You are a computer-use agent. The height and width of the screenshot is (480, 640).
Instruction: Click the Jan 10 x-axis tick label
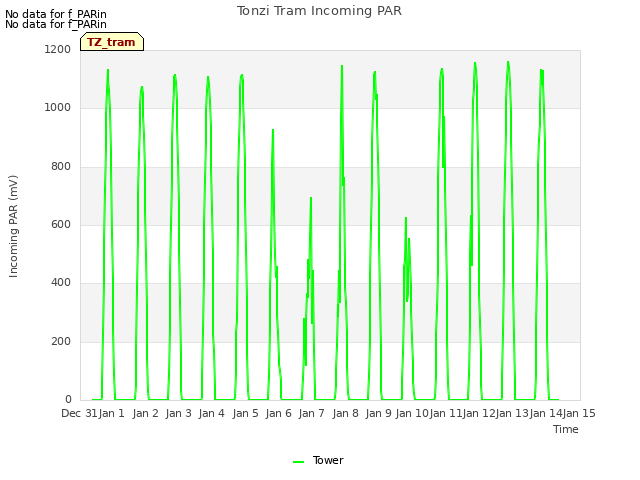click(x=412, y=413)
